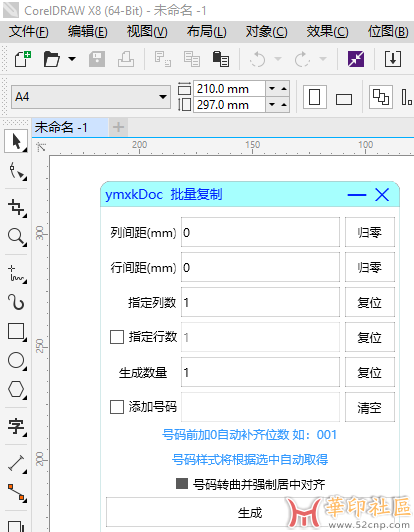The height and width of the screenshot is (532, 414).
Task: Select the Rectangle tool
Action: 17,332
